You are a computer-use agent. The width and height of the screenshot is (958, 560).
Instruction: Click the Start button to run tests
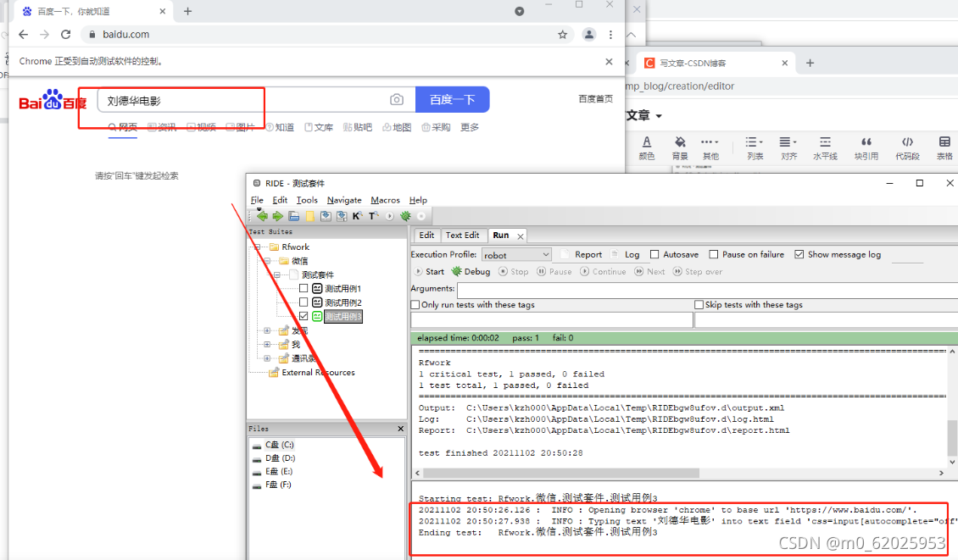pyautogui.click(x=429, y=271)
